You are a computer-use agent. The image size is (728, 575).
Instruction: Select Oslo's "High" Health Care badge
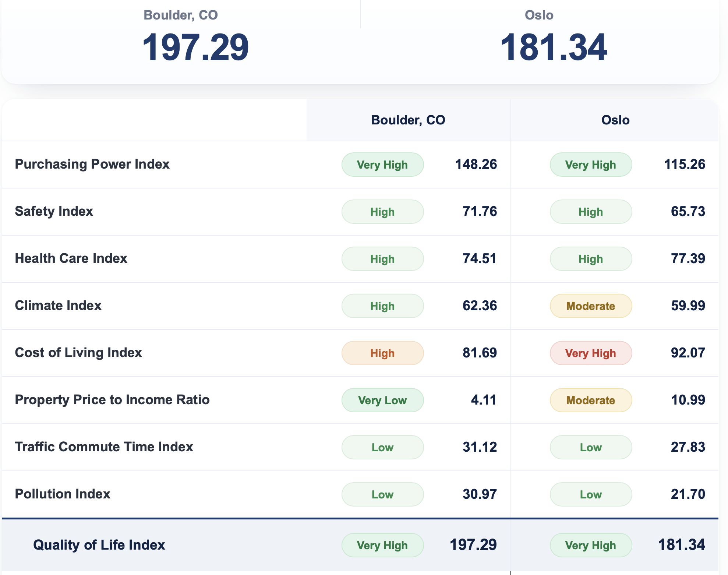[591, 259]
